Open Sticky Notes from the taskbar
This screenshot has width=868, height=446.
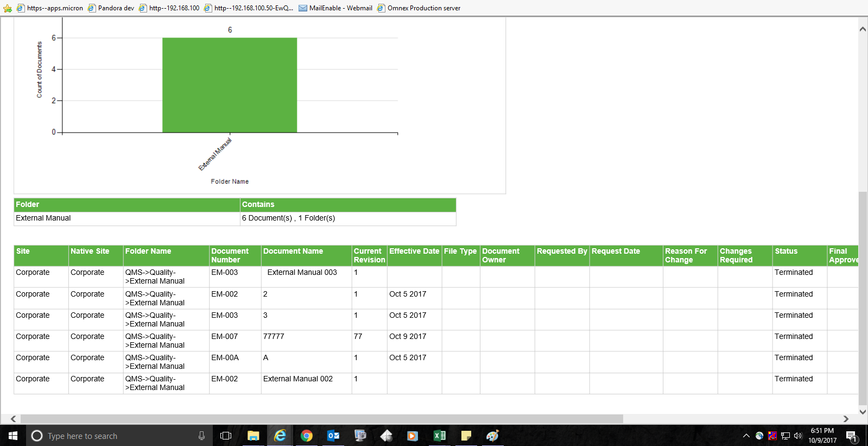click(466, 436)
